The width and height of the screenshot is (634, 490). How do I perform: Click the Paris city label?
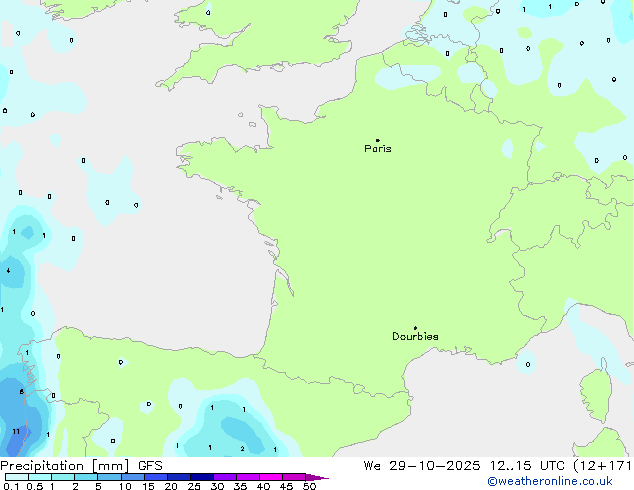click(x=378, y=149)
